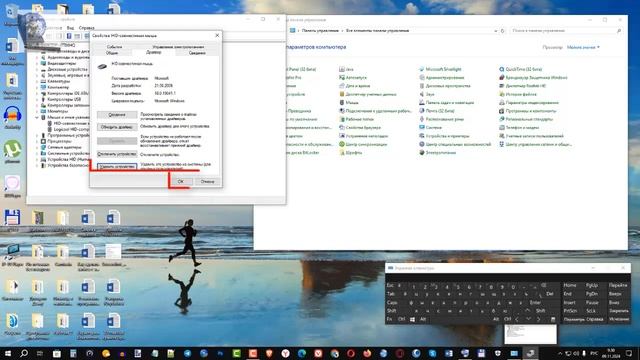Open Control Panel address bar history dropdown
The image size is (640, 360).
[x=496, y=31]
